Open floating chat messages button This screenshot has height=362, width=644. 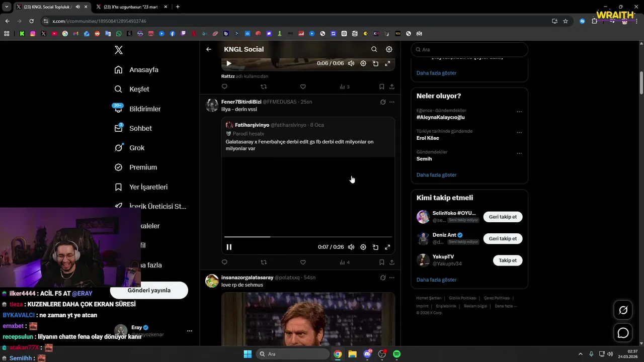(x=623, y=333)
